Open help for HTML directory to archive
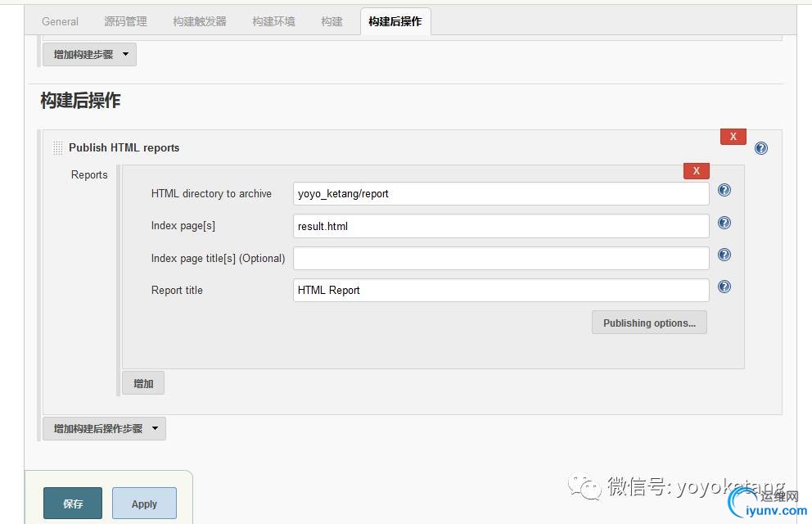 pos(724,190)
